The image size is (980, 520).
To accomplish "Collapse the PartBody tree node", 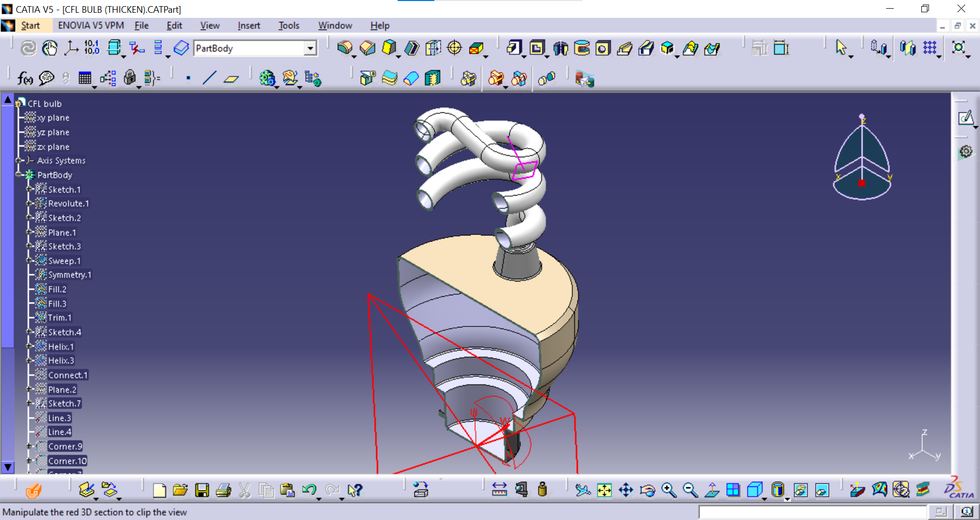I will 19,175.
